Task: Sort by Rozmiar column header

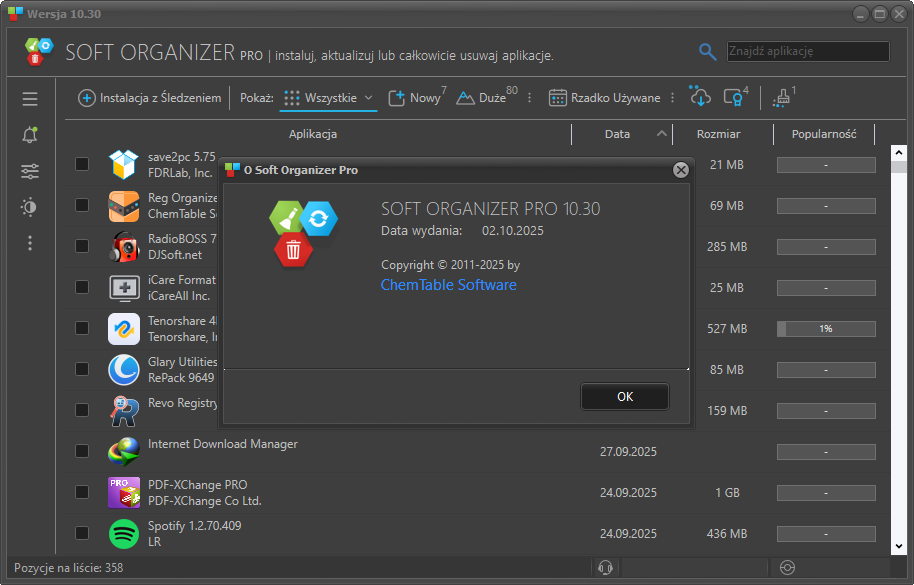Action: (719, 134)
